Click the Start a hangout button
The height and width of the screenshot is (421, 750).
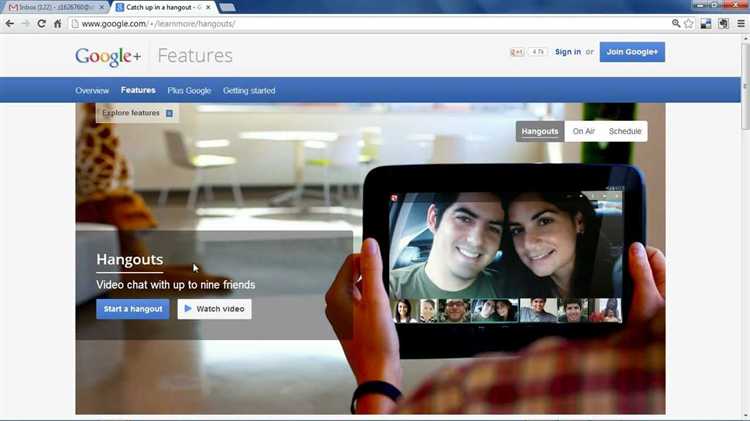tap(132, 309)
